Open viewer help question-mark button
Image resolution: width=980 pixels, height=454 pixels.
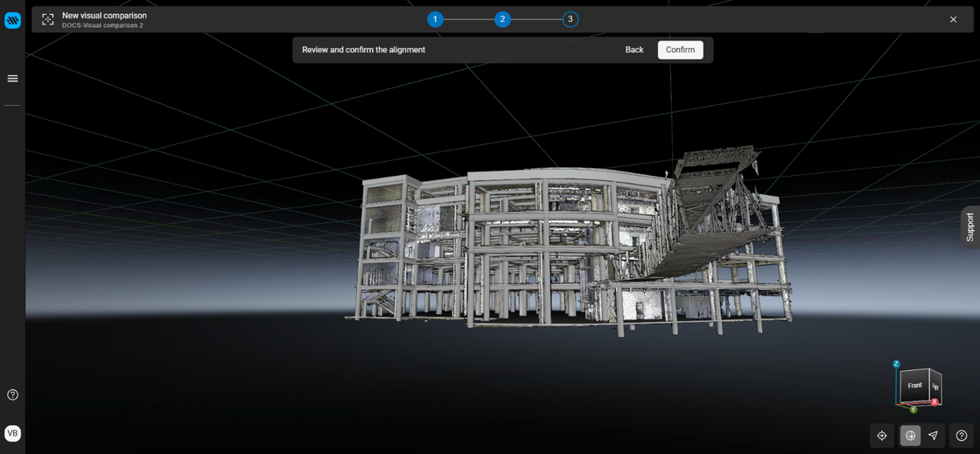962,436
